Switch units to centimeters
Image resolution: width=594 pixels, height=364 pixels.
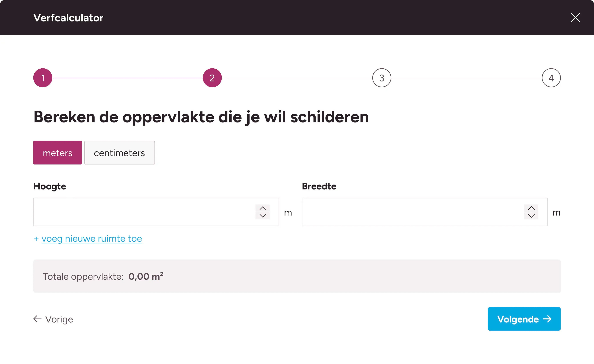[120, 153]
